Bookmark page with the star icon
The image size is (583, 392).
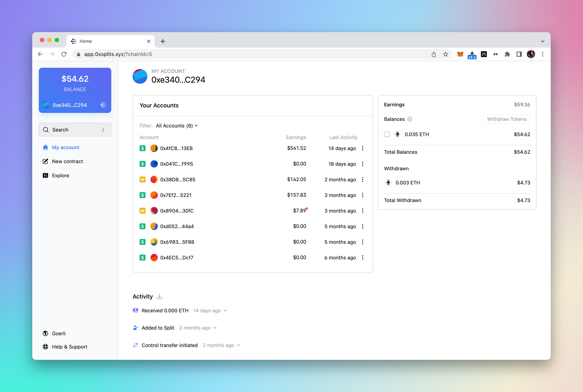[445, 54]
